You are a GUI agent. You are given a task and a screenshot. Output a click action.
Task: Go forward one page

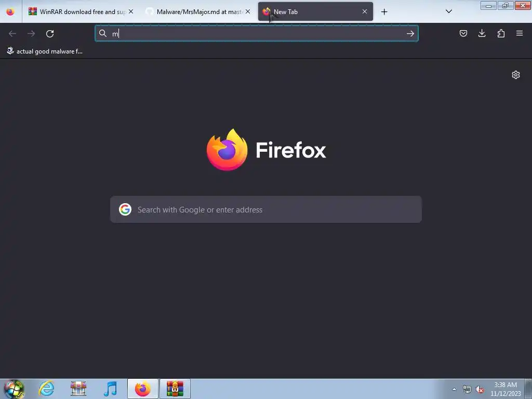[x=31, y=34]
